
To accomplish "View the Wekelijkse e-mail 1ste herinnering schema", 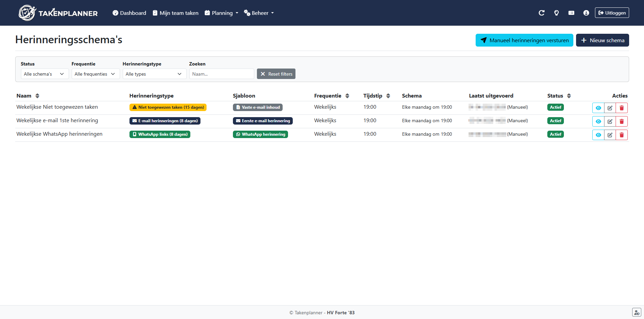I will click(x=598, y=122).
